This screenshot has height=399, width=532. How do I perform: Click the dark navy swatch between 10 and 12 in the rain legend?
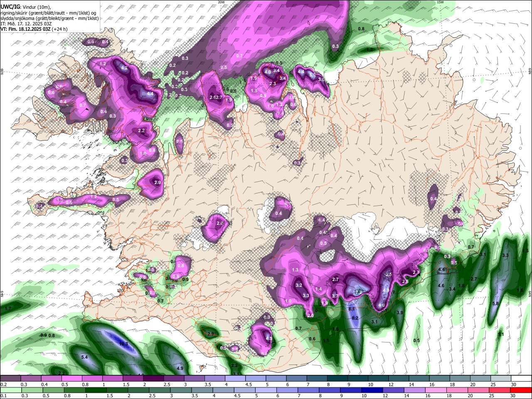[x=372, y=390]
